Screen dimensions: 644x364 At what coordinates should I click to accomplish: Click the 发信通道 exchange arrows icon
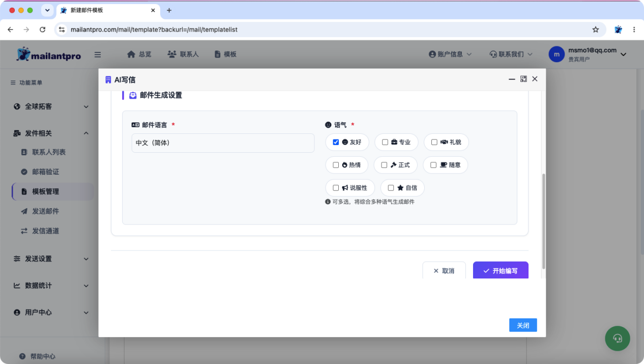pos(24,231)
